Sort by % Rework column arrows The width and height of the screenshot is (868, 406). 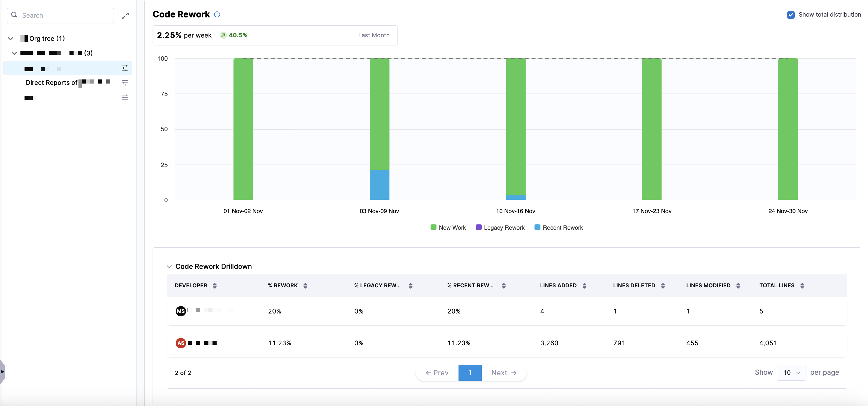305,286
